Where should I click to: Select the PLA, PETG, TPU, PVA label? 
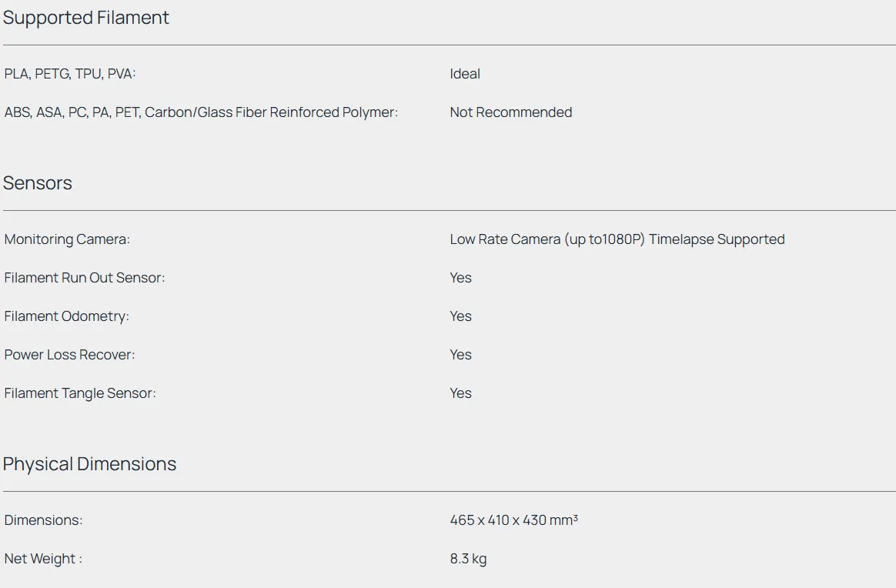70,74
